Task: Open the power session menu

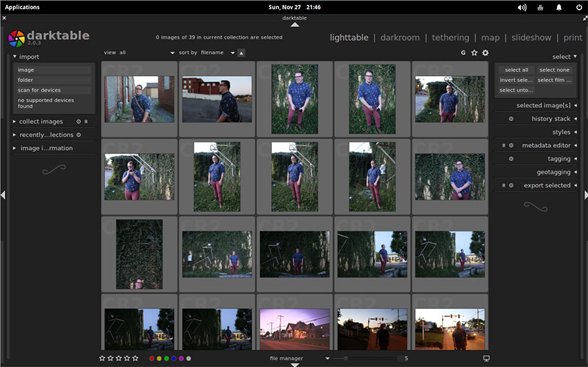Action: click(579, 7)
